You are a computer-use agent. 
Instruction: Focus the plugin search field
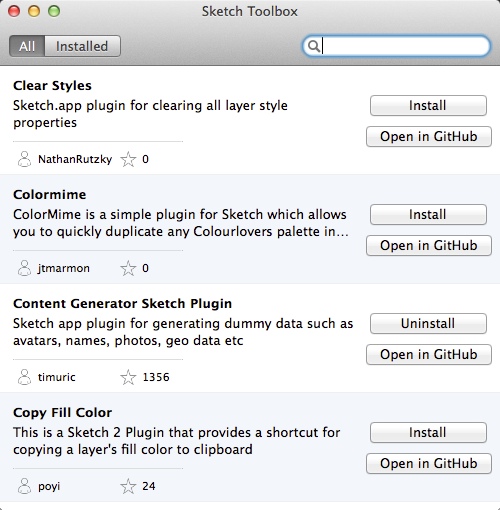pos(396,46)
